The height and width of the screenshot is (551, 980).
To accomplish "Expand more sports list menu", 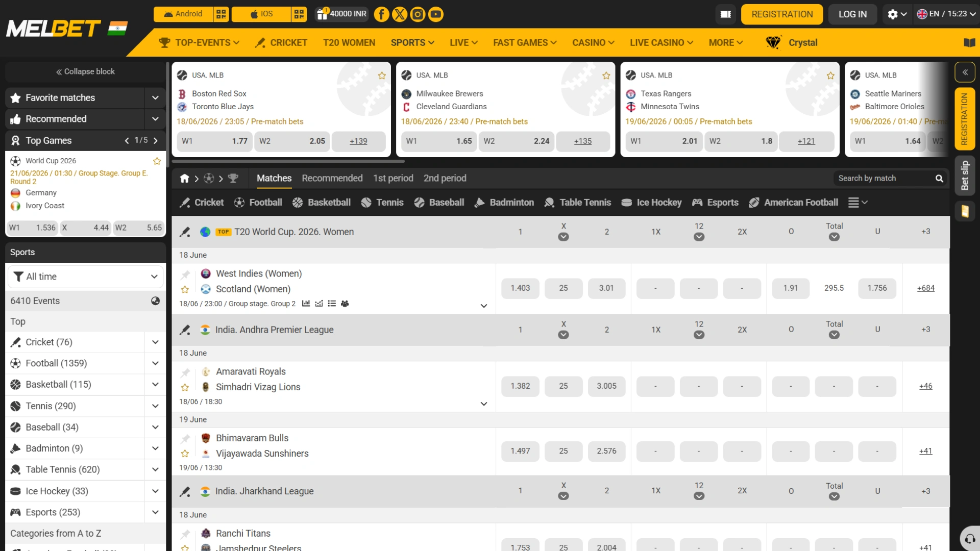I will (x=857, y=203).
